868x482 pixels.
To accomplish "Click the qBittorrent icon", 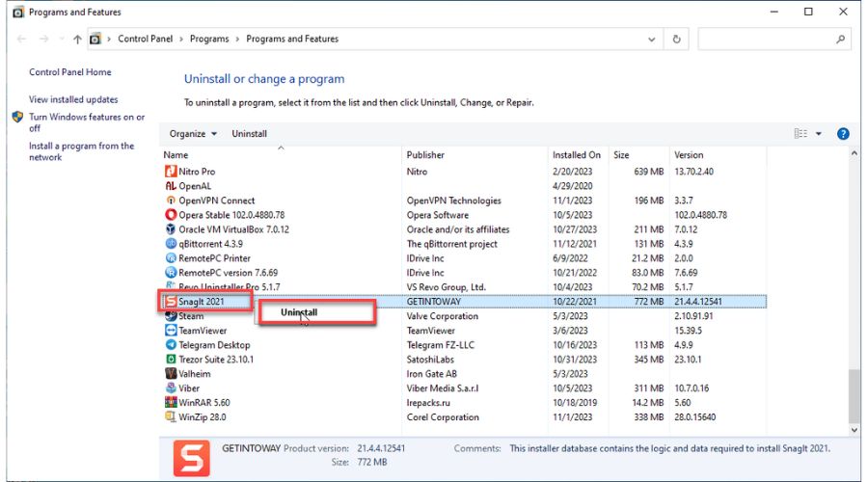I will 171,244.
